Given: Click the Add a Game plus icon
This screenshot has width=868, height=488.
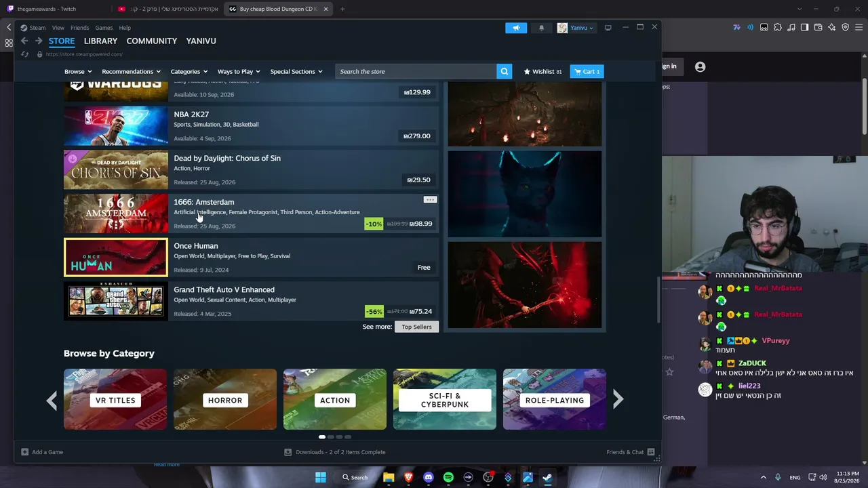Looking at the screenshot, I should [x=24, y=452].
